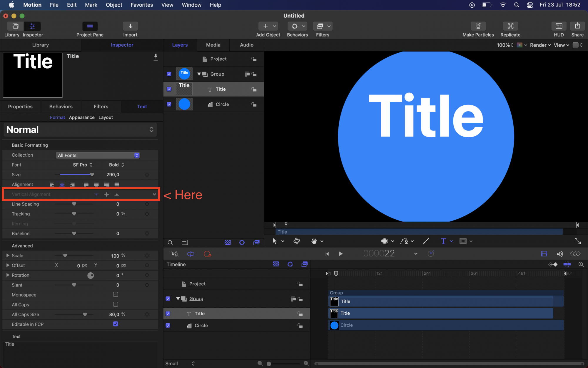
Task: Open Control Center in menu bar
Action: point(530,5)
